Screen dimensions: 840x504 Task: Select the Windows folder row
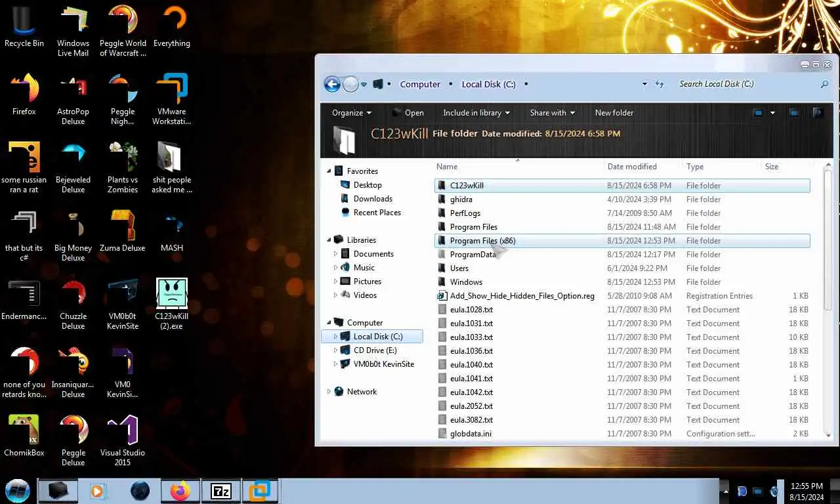click(622, 282)
